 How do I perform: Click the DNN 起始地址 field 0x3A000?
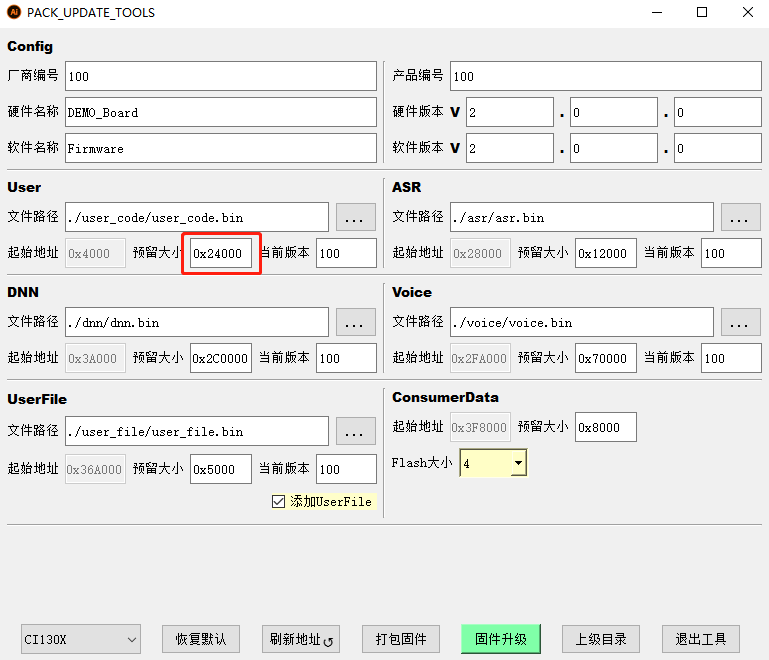tap(96, 358)
